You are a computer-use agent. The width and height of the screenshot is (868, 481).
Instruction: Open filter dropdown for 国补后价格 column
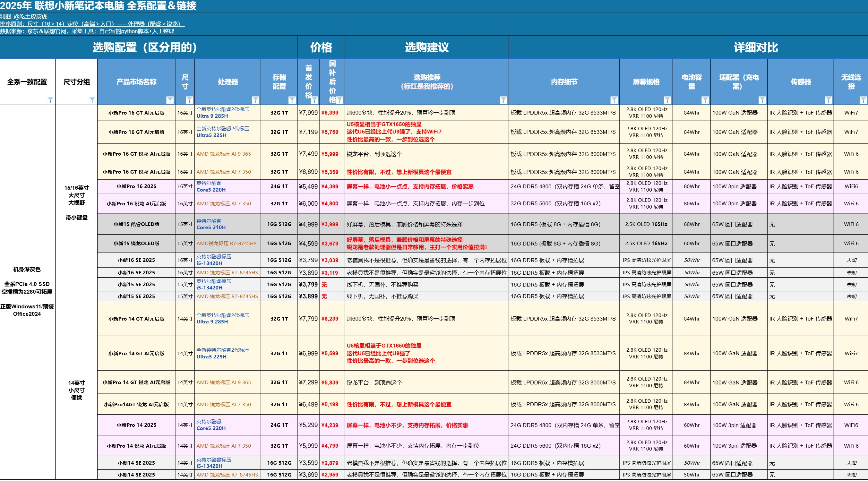pyautogui.click(x=339, y=100)
